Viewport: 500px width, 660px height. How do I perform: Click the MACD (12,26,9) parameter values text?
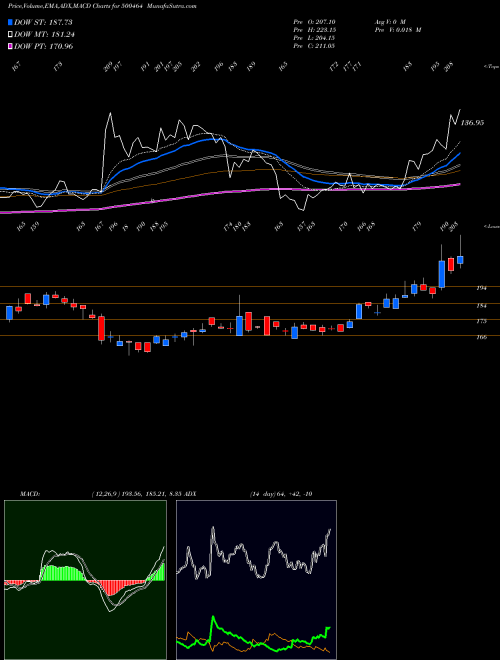coord(138,494)
